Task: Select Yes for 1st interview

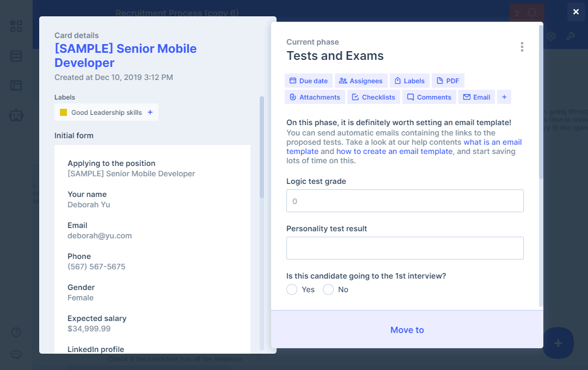Action: click(x=292, y=289)
